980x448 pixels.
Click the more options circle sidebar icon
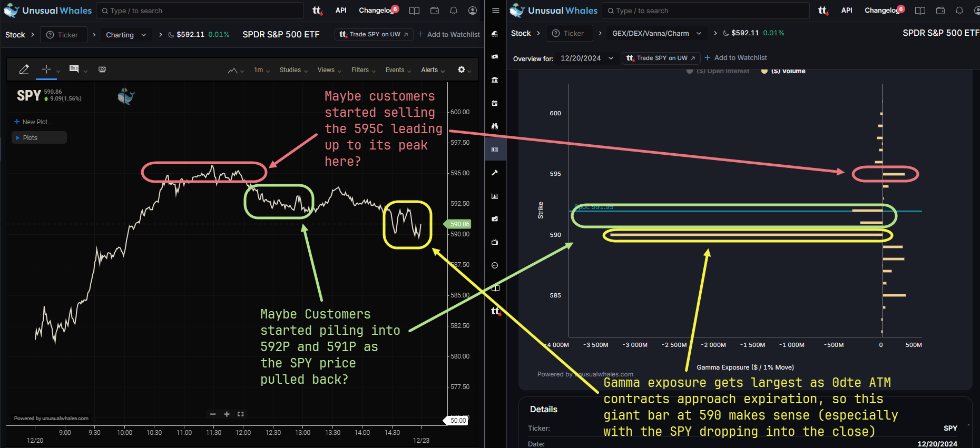tap(495, 265)
